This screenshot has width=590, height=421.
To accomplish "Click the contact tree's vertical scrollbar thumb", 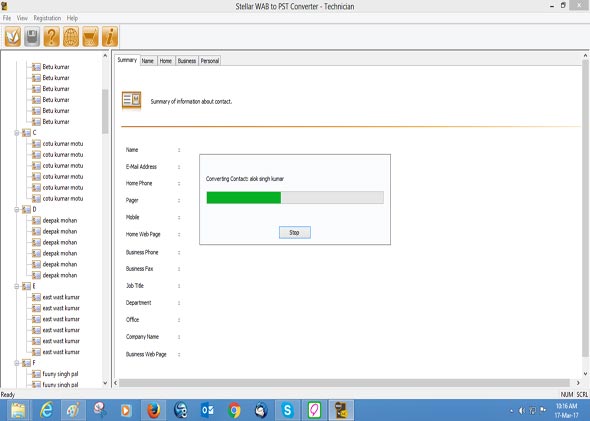I will 105,111.
